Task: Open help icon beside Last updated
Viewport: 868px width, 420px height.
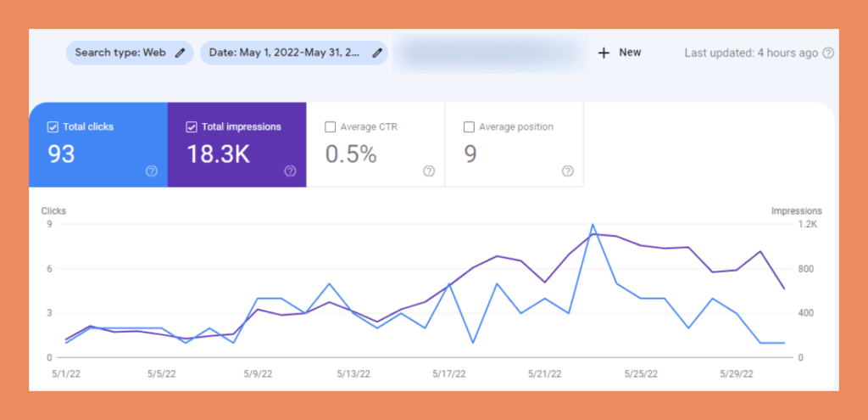Action: point(828,53)
